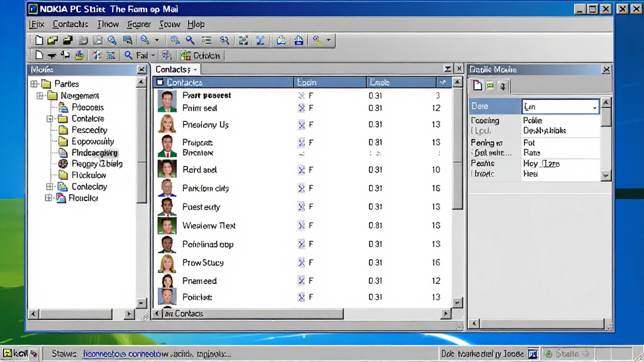Expand the Contecloy tree node
The width and height of the screenshot is (644, 362).
point(50,187)
